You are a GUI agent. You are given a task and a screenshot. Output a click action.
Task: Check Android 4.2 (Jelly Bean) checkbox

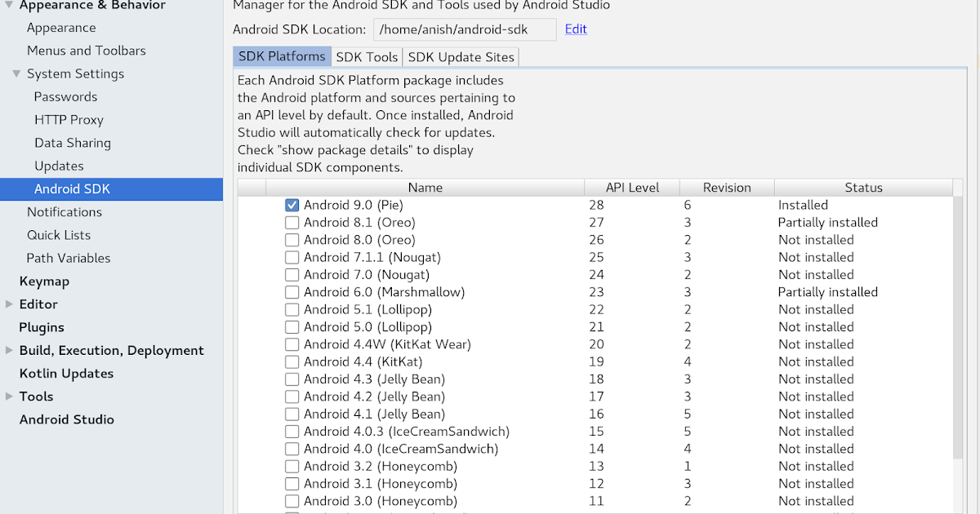[292, 397]
